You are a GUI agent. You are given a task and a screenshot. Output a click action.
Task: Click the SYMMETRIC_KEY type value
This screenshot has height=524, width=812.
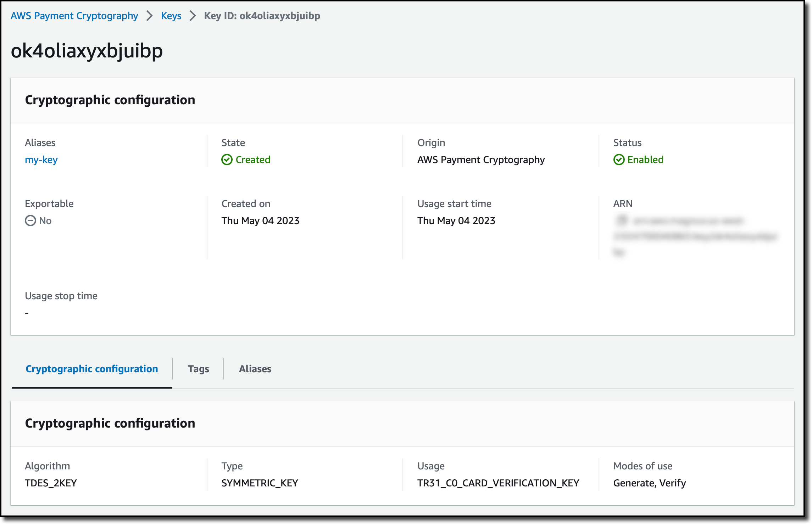[x=260, y=483]
